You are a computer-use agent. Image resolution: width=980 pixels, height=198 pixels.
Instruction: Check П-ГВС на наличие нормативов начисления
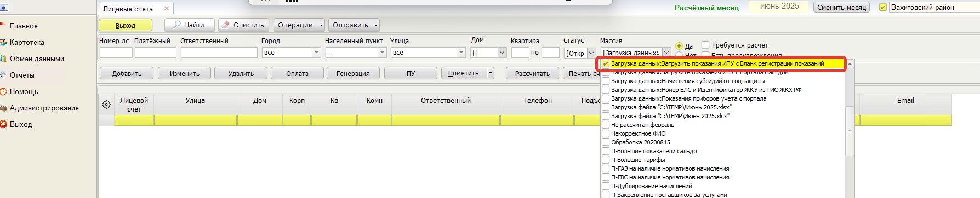[606, 177]
